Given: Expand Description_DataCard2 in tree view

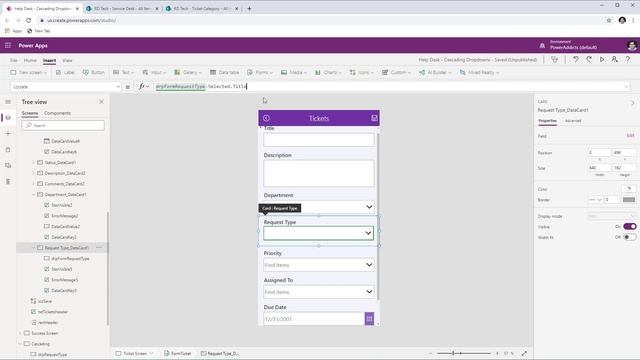Looking at the screenshot, I should tap(33, 173).
